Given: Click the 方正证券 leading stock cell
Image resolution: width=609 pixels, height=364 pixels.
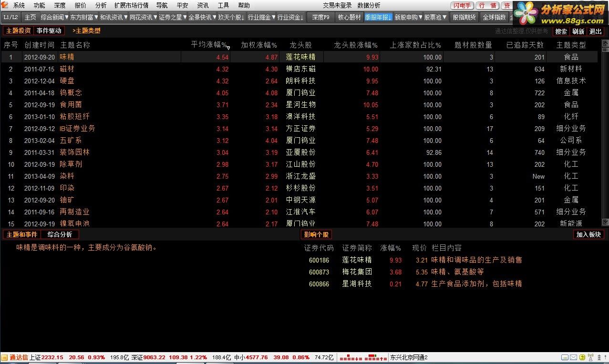Looking at the screenshot, I should [301, 129].
